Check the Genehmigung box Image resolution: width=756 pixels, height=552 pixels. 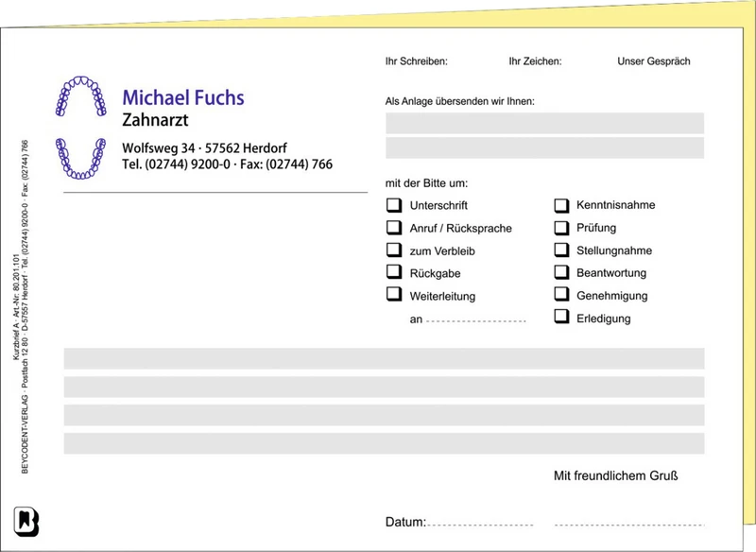click(561, 295)
